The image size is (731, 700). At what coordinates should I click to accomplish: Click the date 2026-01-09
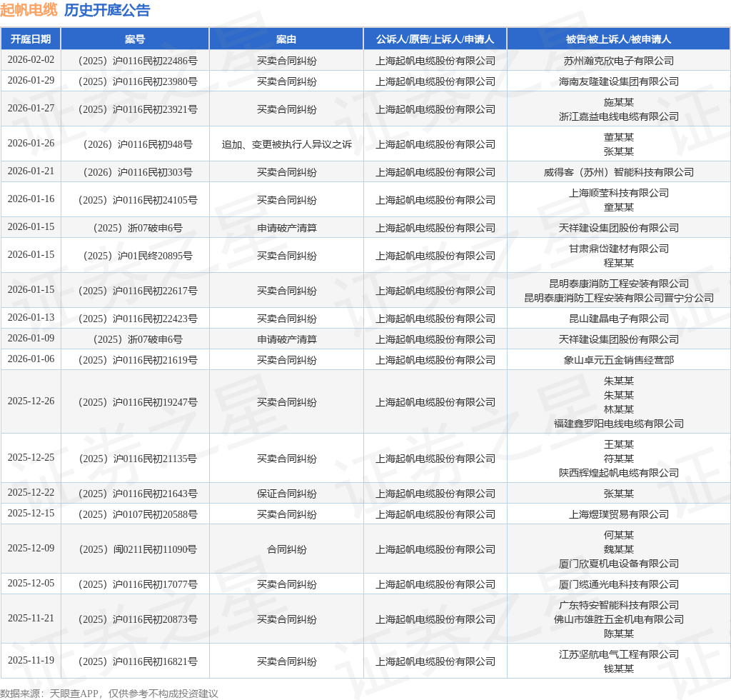31,338
